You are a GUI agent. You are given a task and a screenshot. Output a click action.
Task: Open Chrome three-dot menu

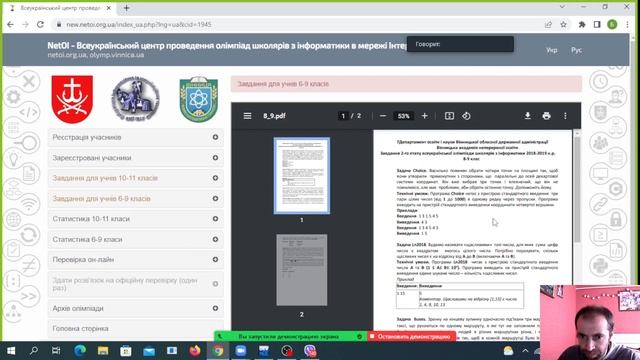coord(627,24)
